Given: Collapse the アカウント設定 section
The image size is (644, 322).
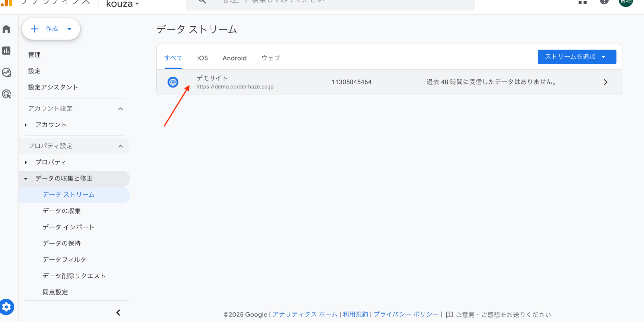Looking at the screenshot, I should [120, 109].
